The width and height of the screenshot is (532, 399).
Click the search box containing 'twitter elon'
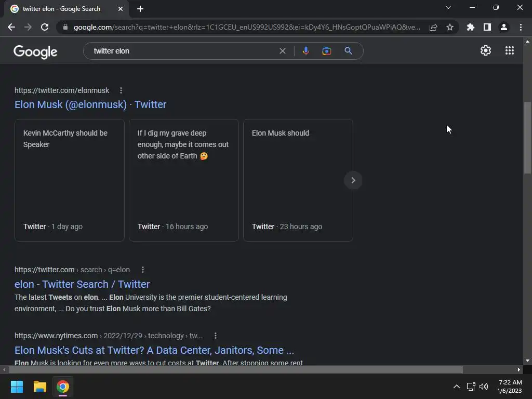tap(223, 51)
